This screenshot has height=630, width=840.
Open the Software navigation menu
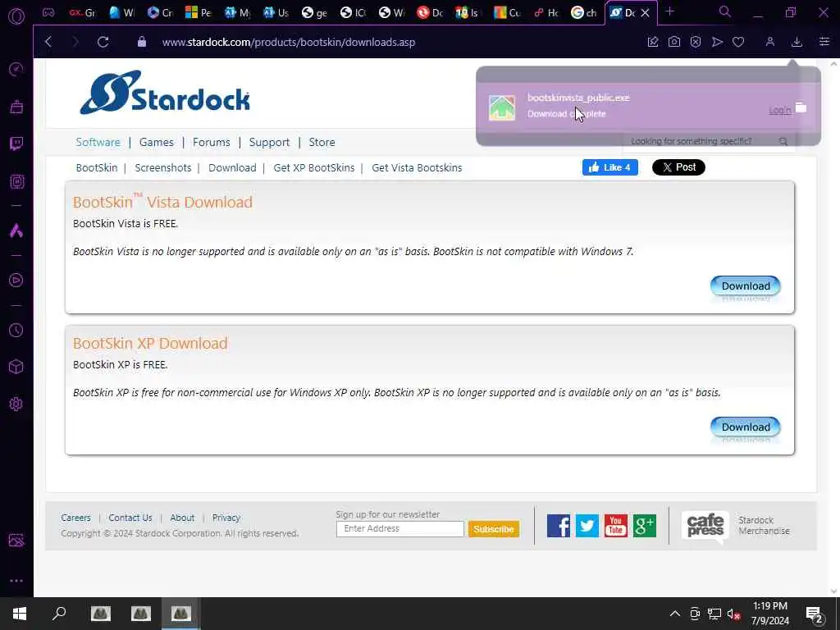[x=98, y=142]
